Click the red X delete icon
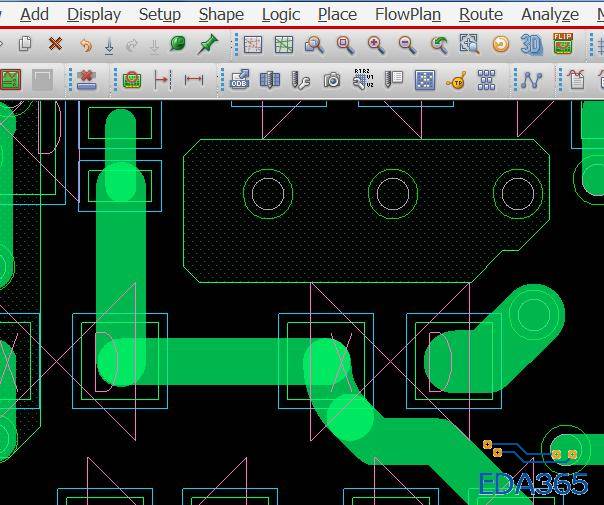The width and height of the screenshot is (604, 505). [55, 44]
